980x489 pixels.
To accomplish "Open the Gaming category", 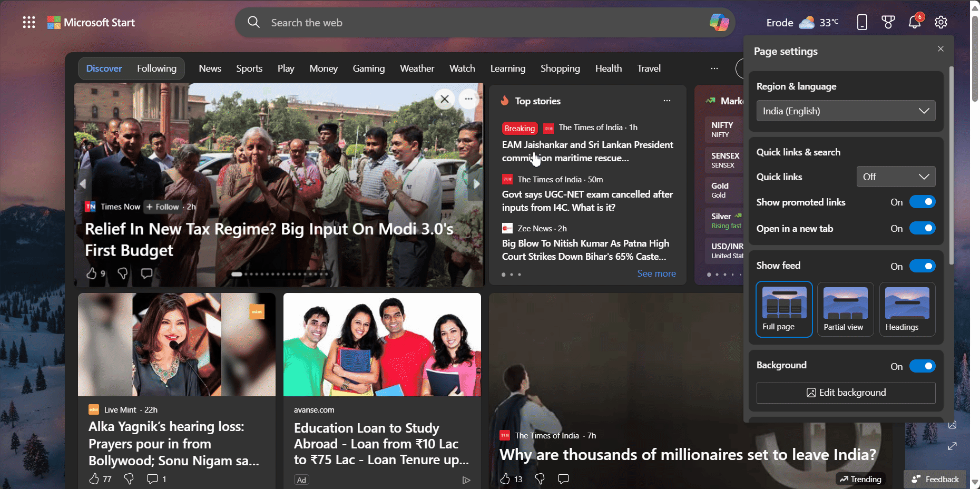I will click(368, 69).
